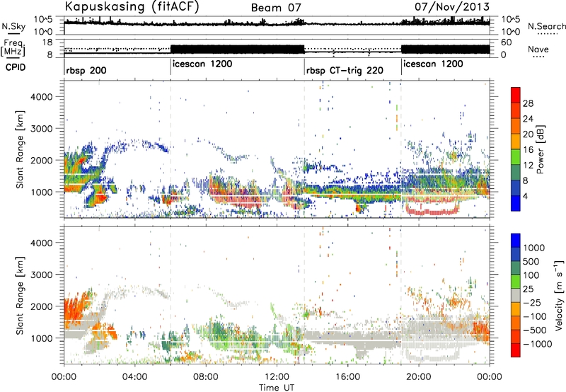Click the '16' power colorbar tick

pos(528,150)
